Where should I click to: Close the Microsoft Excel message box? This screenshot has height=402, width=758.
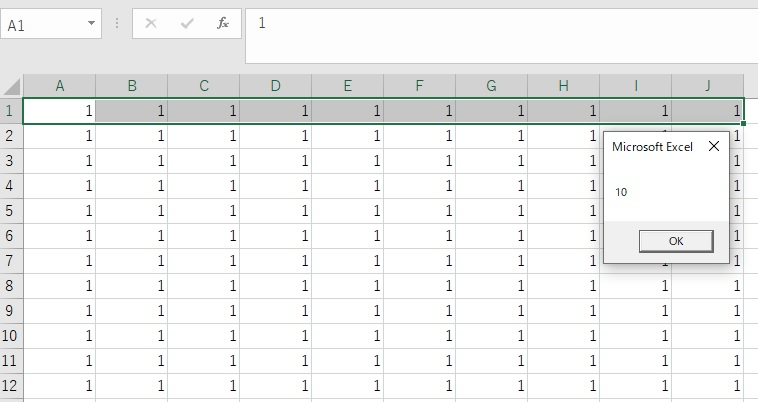click(x=713, y=146)
